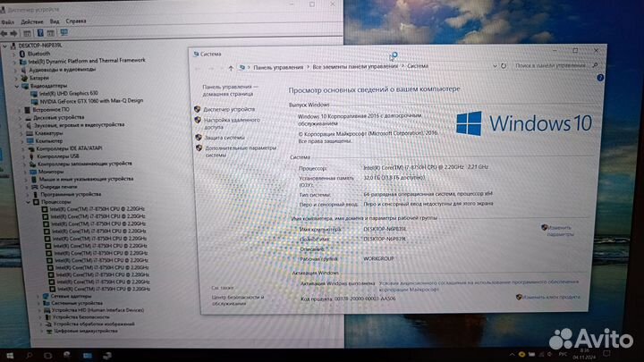Click the taskbar search magnifier icon
The image size is (644, 362).
point(29,356)
